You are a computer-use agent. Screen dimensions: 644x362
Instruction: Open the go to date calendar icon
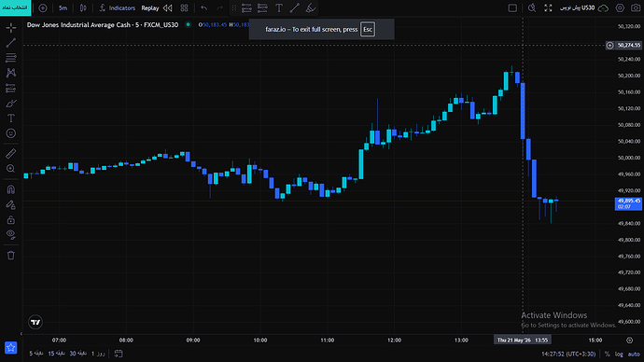[119, 354]
